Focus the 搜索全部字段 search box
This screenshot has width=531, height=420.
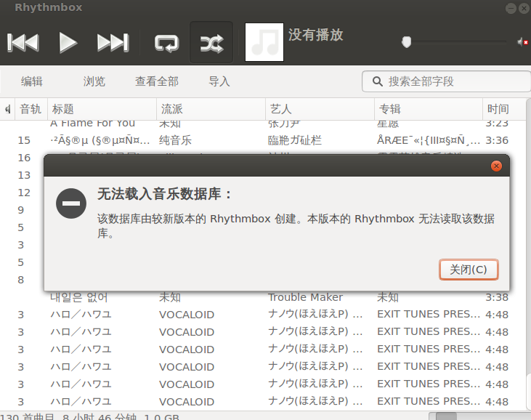coord(446,81)
